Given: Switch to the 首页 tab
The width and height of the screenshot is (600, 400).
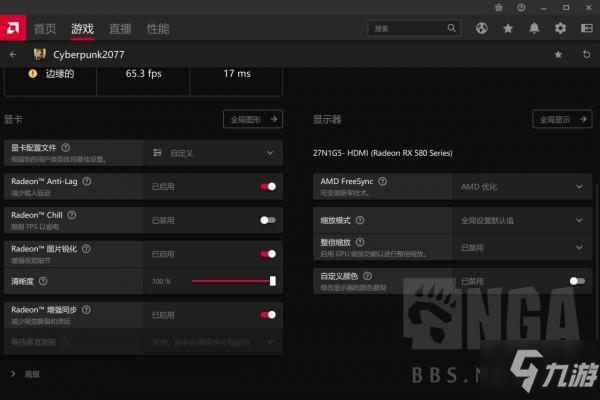Looking at the screenshot, I should (45, 28).
